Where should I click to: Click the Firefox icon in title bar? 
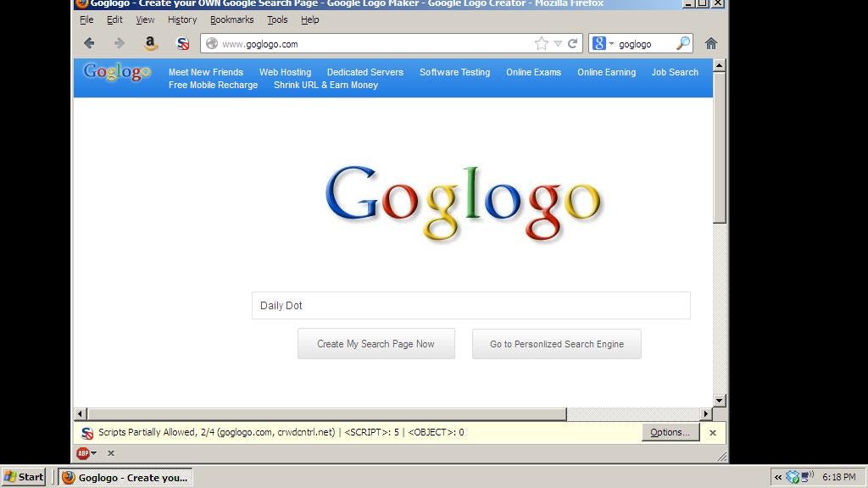click(x=81, y=3)
